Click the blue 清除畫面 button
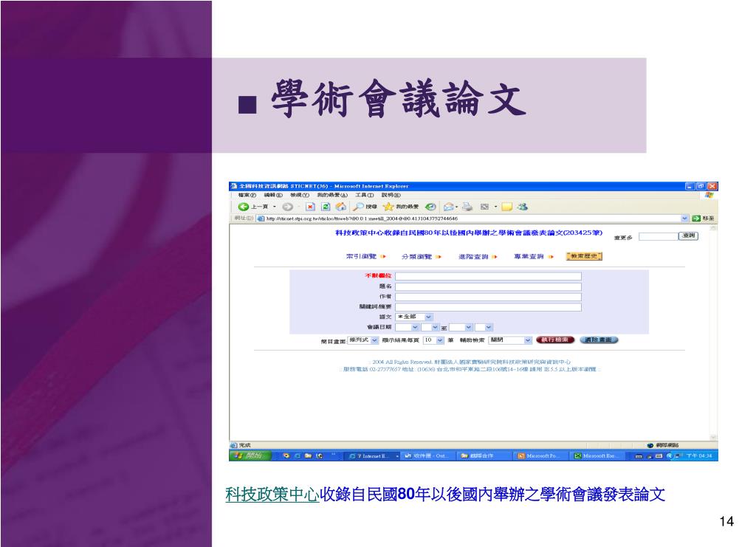Image resolution: width=756 pixels, height=547 pixels. [x=598, y=340]
